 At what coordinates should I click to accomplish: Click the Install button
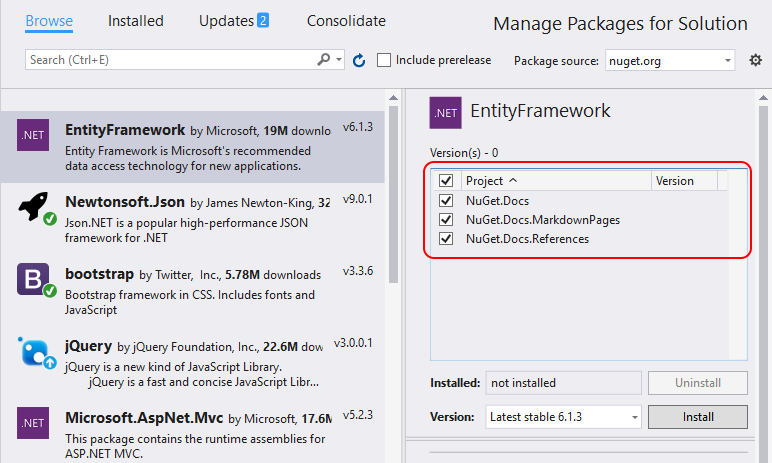(698, 417)
